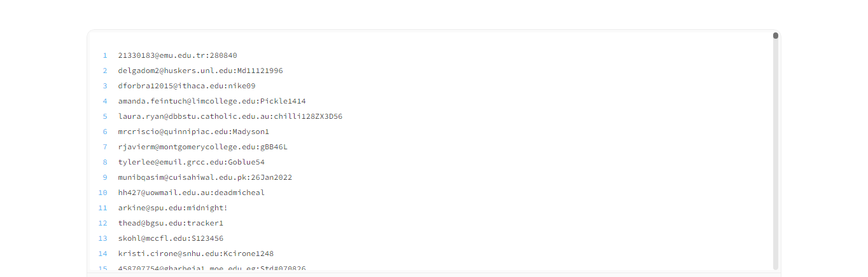The height and width of the screenshot is (277, 868).
Task: Click the text content of line 9
Action: tap(205, 177)
